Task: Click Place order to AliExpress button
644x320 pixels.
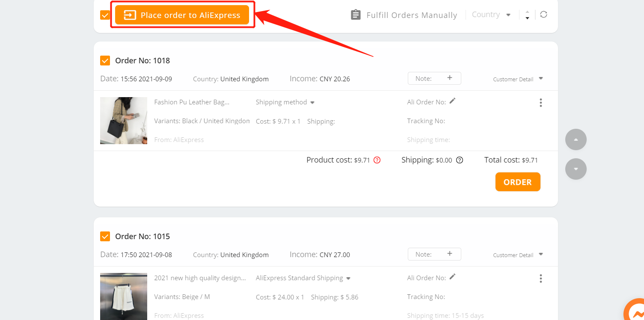Action: (182, 15)
